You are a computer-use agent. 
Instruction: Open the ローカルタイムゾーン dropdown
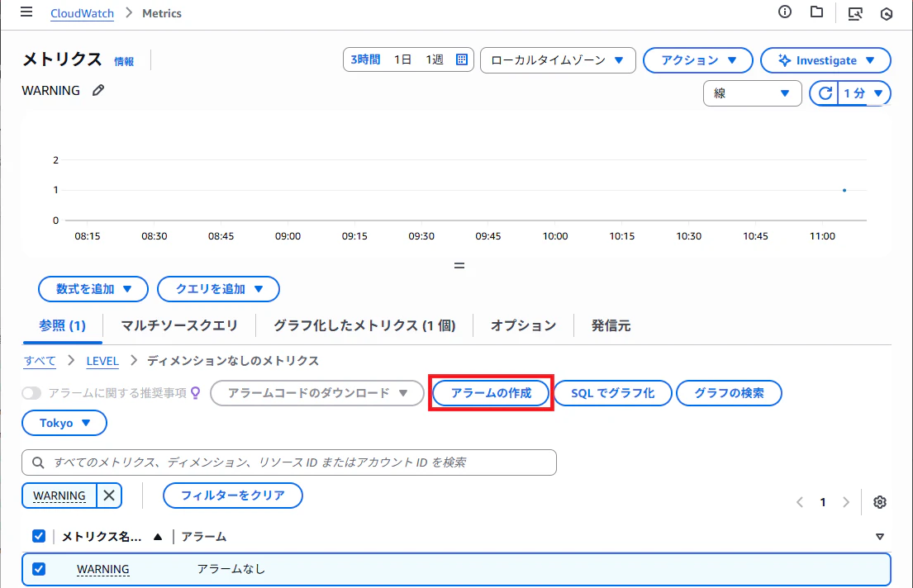558,60
